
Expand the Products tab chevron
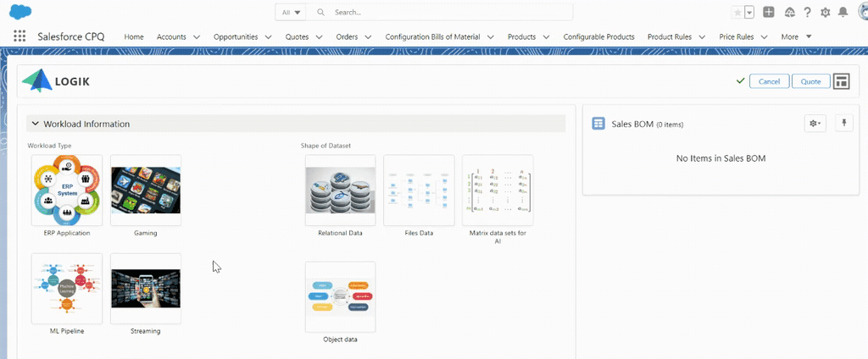pos(547,37)
